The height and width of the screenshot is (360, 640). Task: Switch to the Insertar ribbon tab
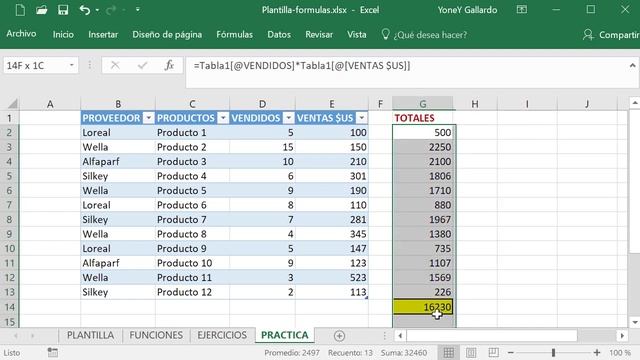103,35
